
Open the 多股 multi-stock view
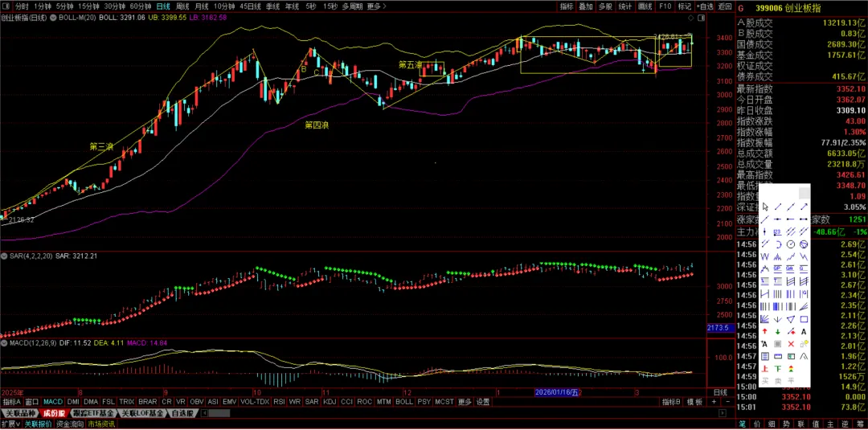[606, 6]
